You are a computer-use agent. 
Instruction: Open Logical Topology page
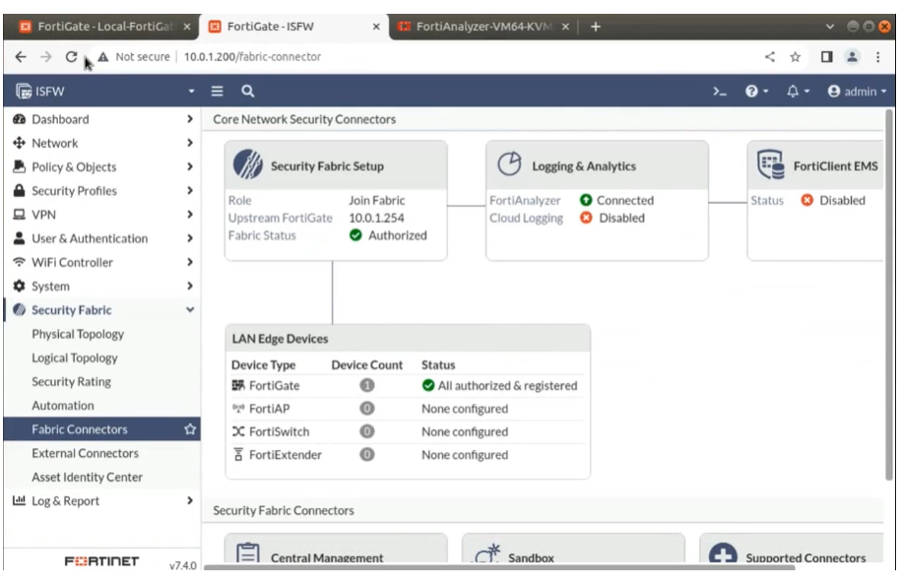click(x=75, y=358)
